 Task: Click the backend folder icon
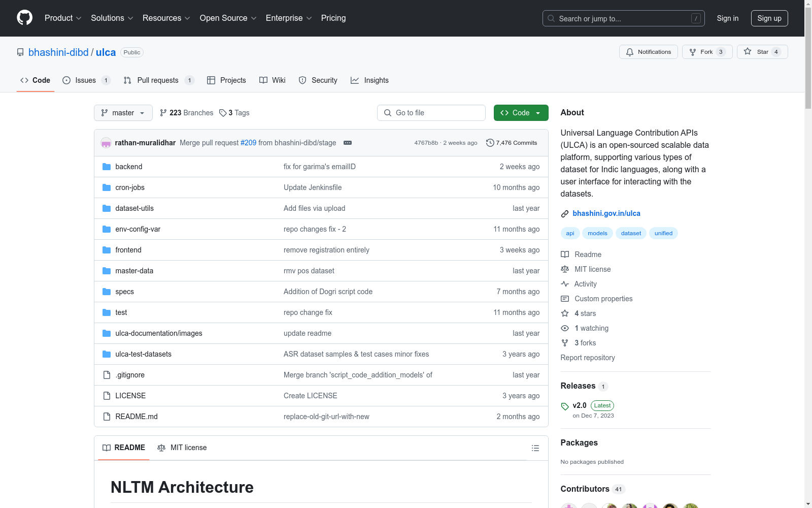pyautogui.click(x=107, y=167)
